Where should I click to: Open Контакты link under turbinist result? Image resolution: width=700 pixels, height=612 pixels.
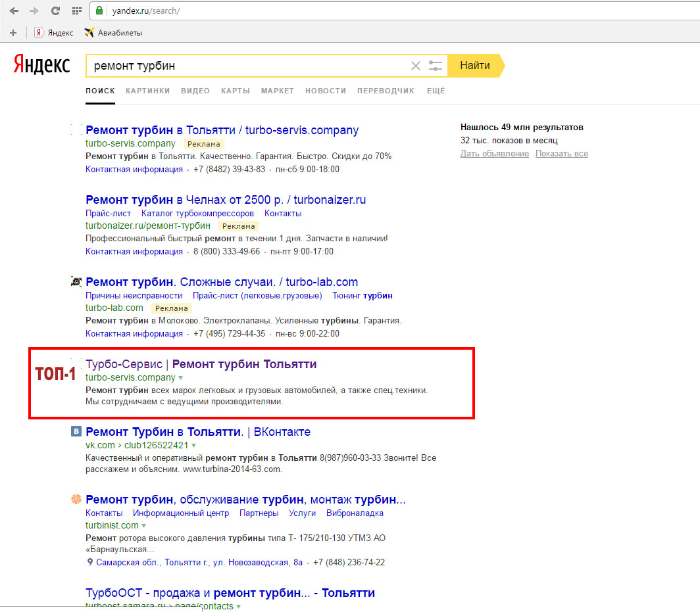[104, 513]
